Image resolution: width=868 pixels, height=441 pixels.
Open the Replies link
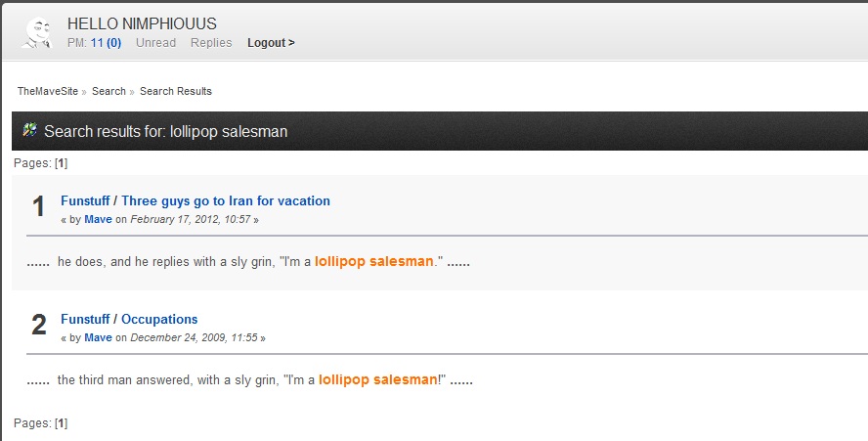[x=211, y=43]
